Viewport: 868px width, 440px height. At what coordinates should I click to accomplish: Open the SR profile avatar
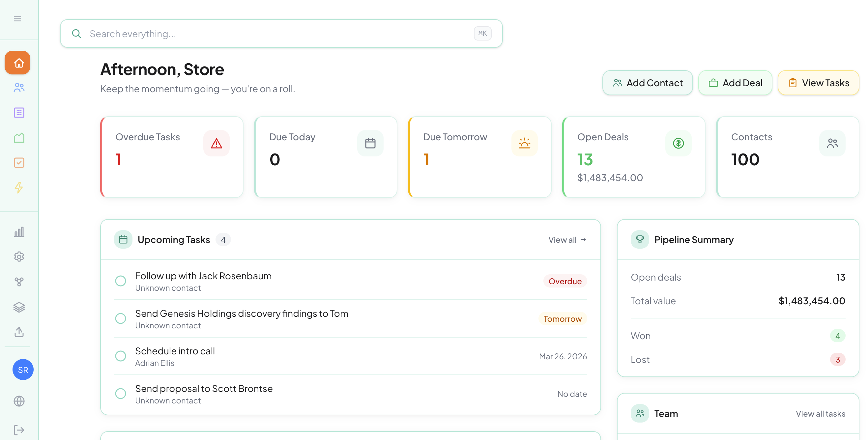[23, 369]
